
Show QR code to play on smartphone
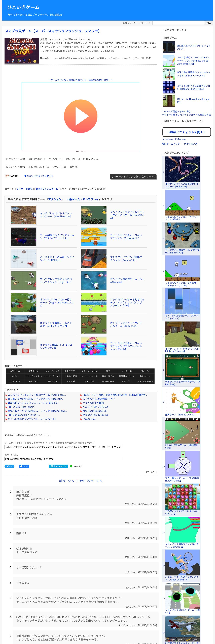[x=133, y=177]
